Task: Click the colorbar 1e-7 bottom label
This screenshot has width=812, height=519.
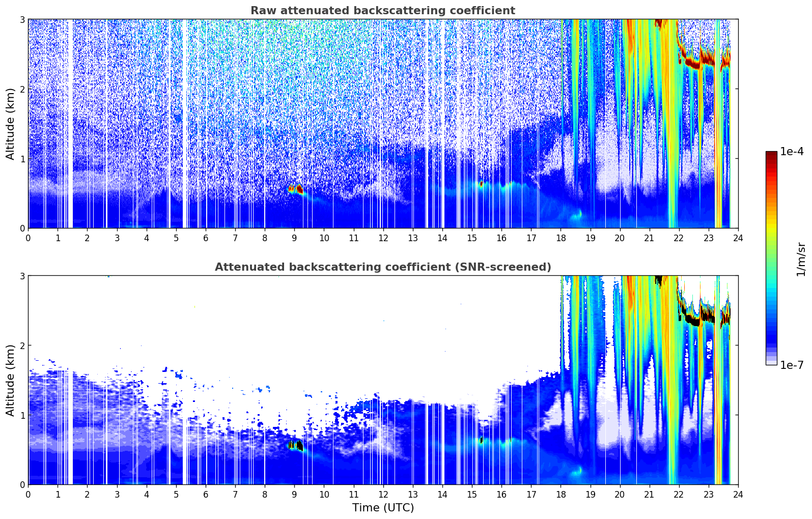Action: [792, 365]
